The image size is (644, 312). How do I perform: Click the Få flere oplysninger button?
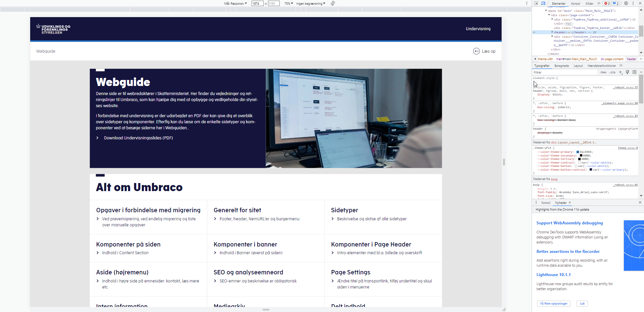click(x=553, y=304)
